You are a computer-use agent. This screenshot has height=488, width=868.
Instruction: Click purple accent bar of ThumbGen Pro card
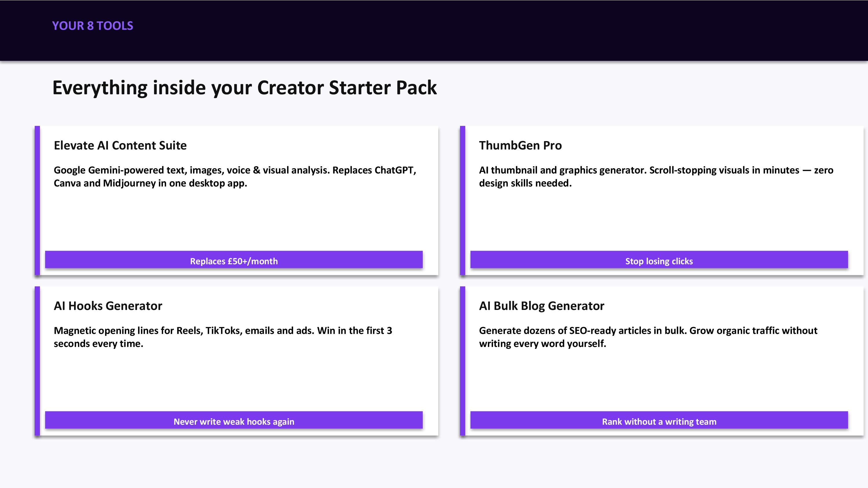(463, 200)
